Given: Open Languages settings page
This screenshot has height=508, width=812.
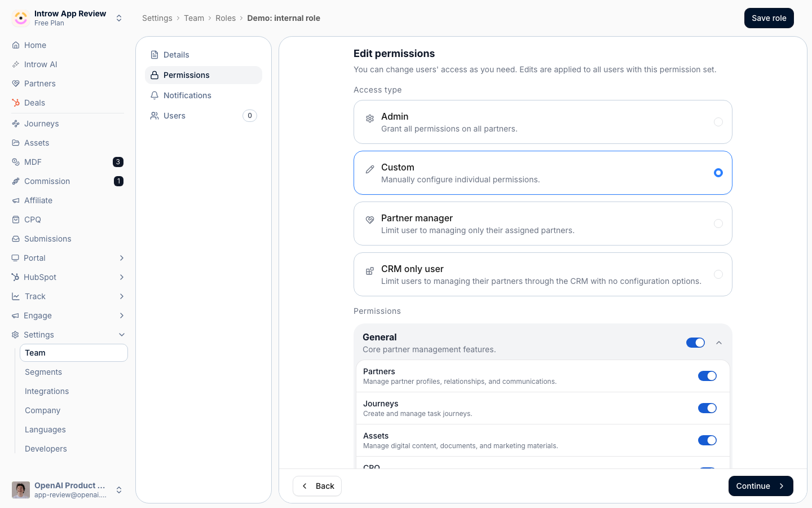Looking at the screenshot, I should 74,430.
